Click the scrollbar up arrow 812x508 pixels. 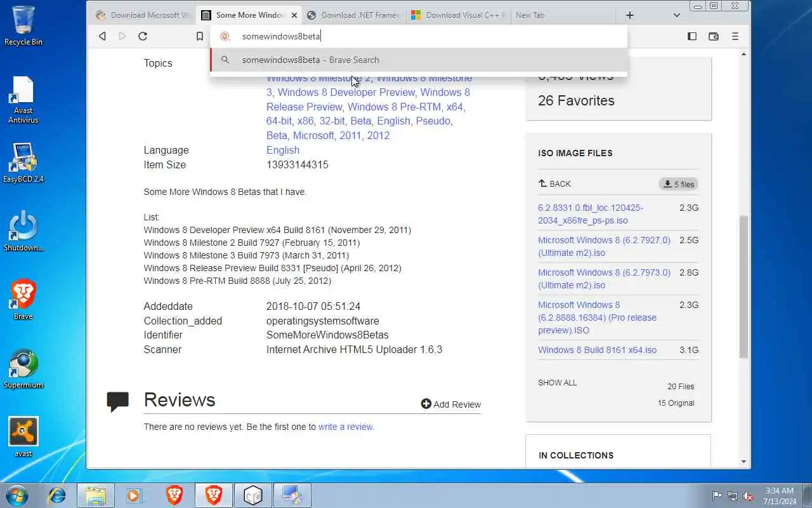[743, 55]
